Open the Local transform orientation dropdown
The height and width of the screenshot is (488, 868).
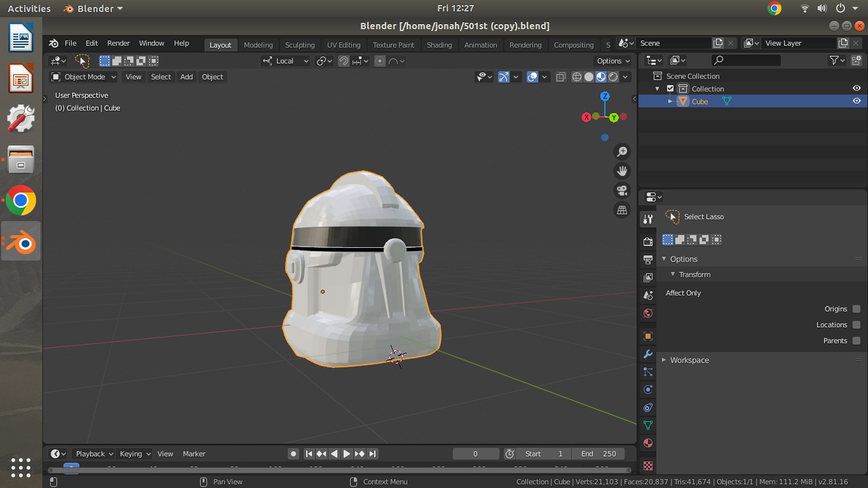tap(285, 61)
